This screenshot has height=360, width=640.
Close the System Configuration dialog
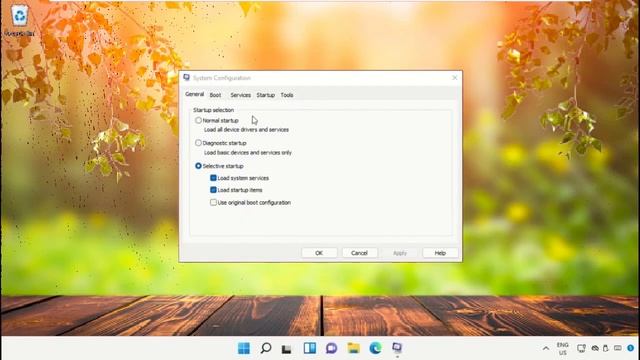(455, 78)
